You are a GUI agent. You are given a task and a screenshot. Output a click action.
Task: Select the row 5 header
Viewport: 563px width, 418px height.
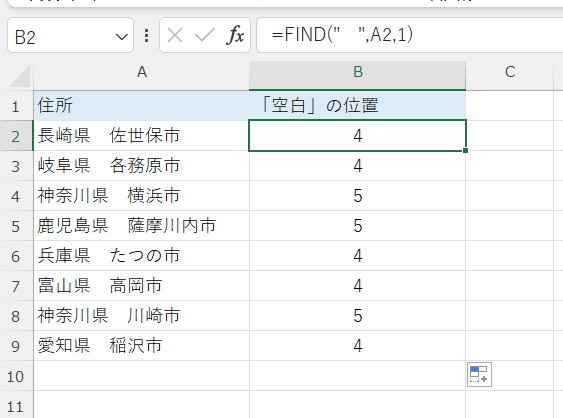16,226
